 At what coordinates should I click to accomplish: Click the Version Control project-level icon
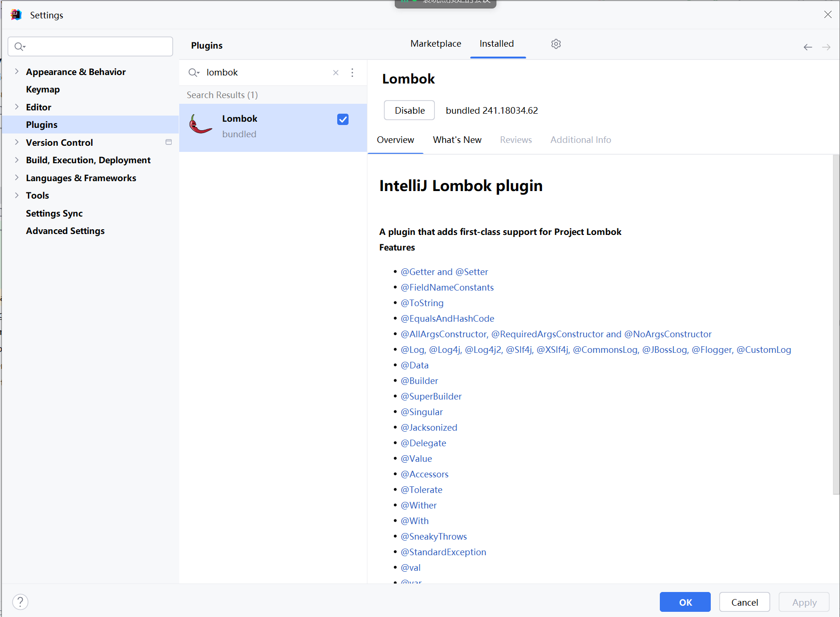click(x=169, y=142)
